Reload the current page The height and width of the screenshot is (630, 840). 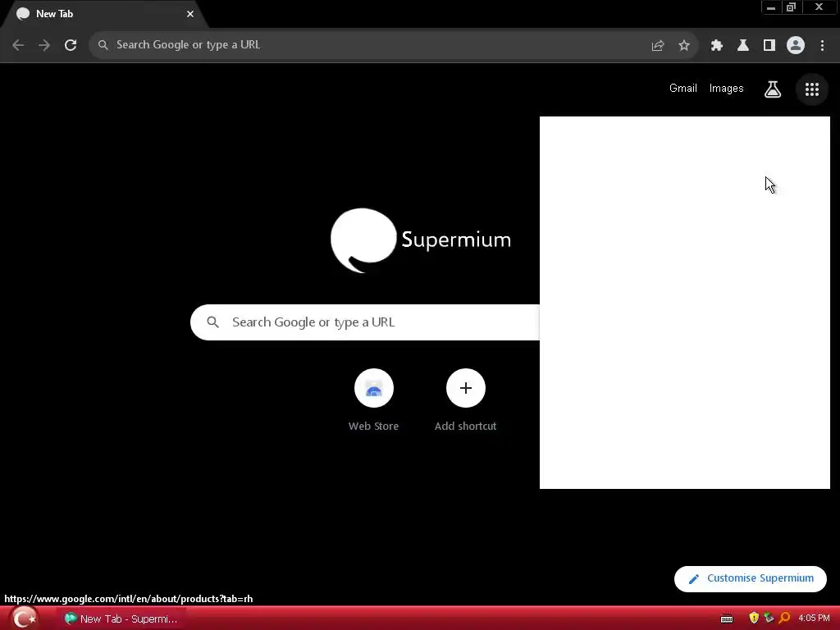[71, 45]
